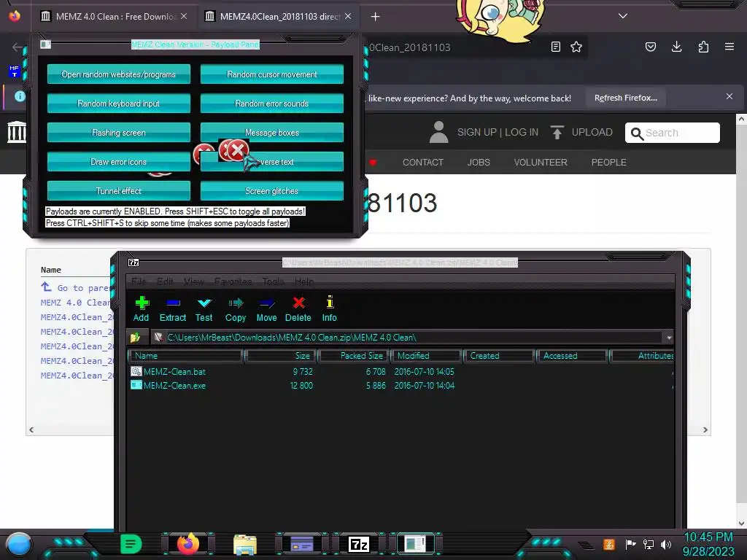This screenshot has height=560, width=747.
Task: Click the Internet Archive columns logo
Action: pyautogui.click(x=16, y=132)
